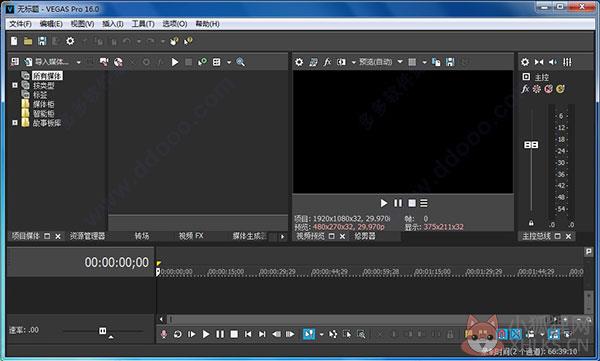Viewport: 600px width, 361px height.
Task: Switch to the 修剪器 tab
Action: coord(365,236)
